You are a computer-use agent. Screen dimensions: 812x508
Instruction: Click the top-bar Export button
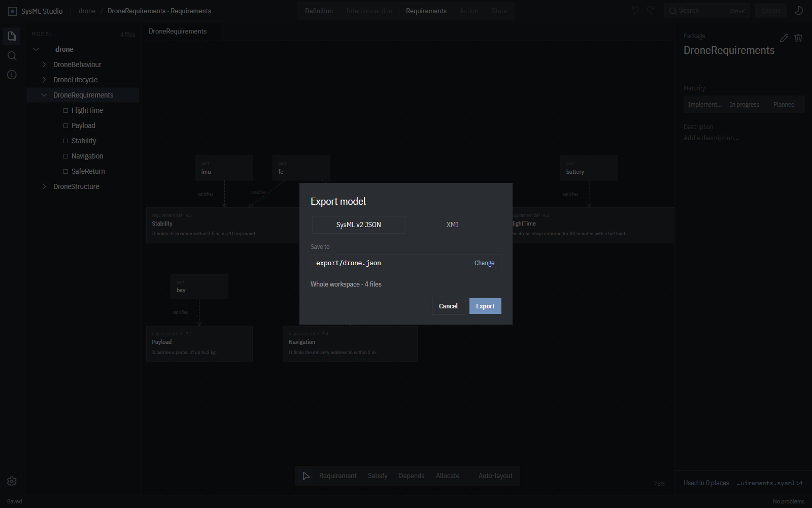click(770, 11)
